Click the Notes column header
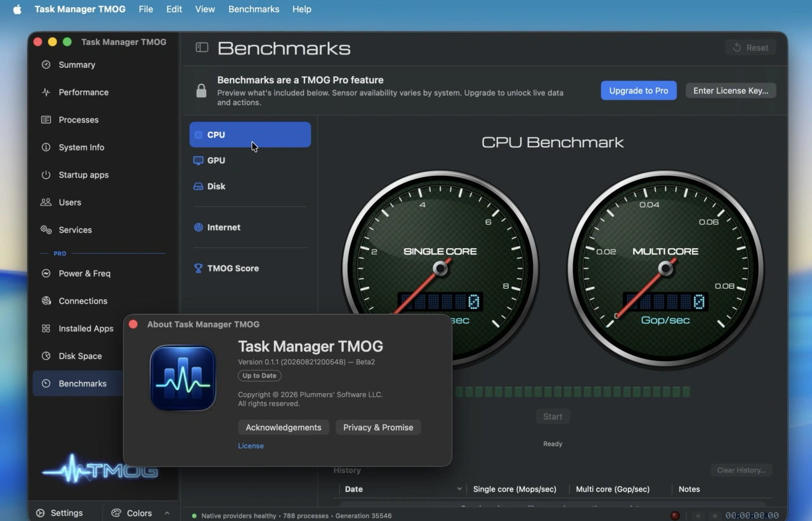The height and width of the screenshot is (521, 812). point(689,489)
